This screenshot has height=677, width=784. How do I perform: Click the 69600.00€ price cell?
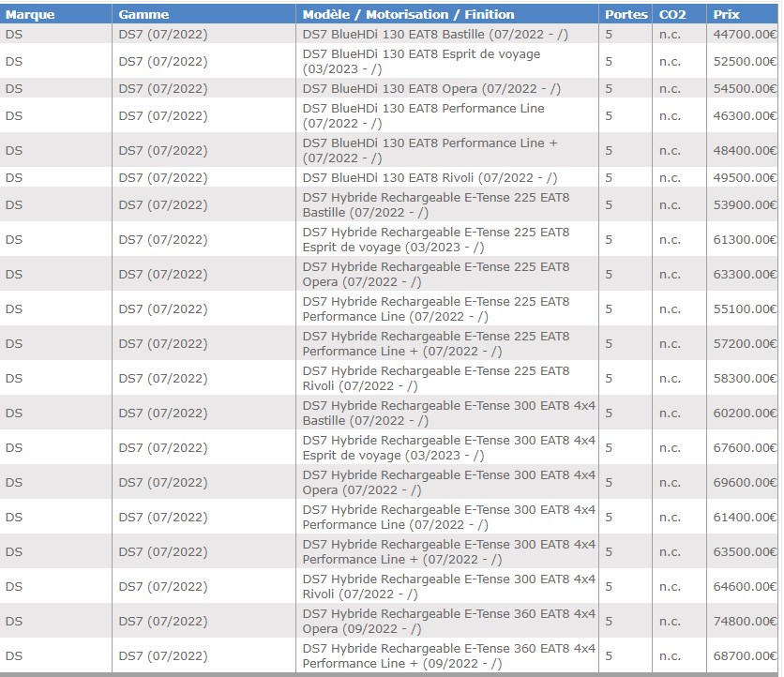tap(745, 482)
